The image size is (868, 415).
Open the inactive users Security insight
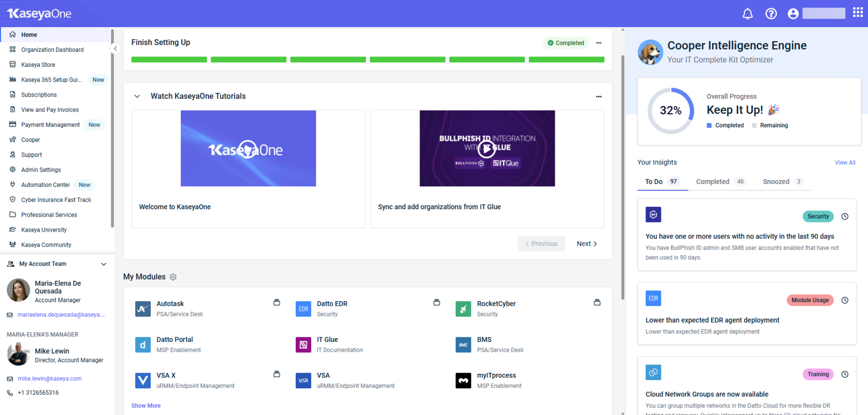[747, 235]
